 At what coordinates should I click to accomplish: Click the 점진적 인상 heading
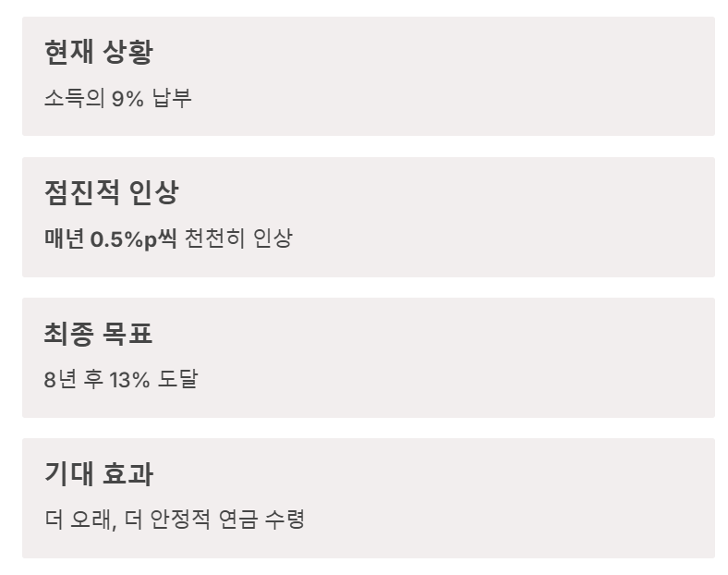click(112, 192)
